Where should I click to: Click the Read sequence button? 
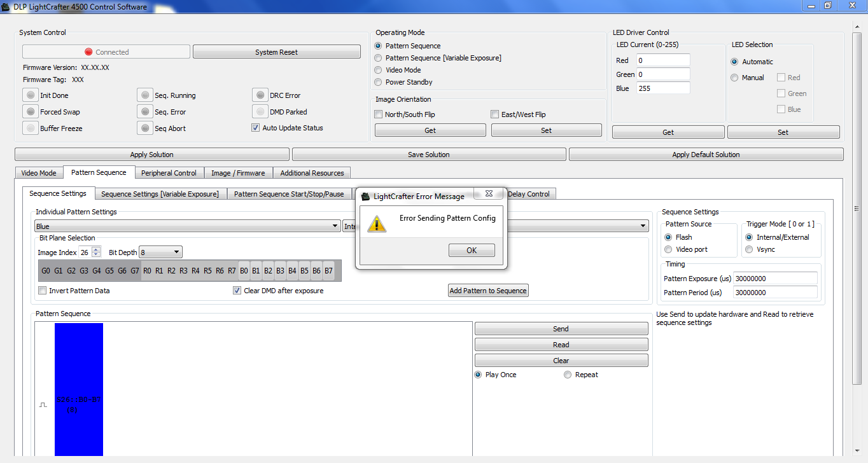tap(561, 345)
